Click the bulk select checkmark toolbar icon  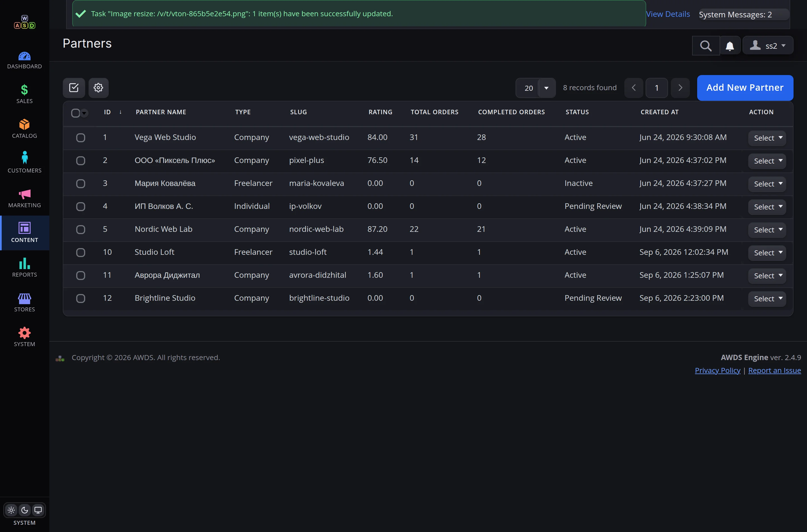(74, 88)
